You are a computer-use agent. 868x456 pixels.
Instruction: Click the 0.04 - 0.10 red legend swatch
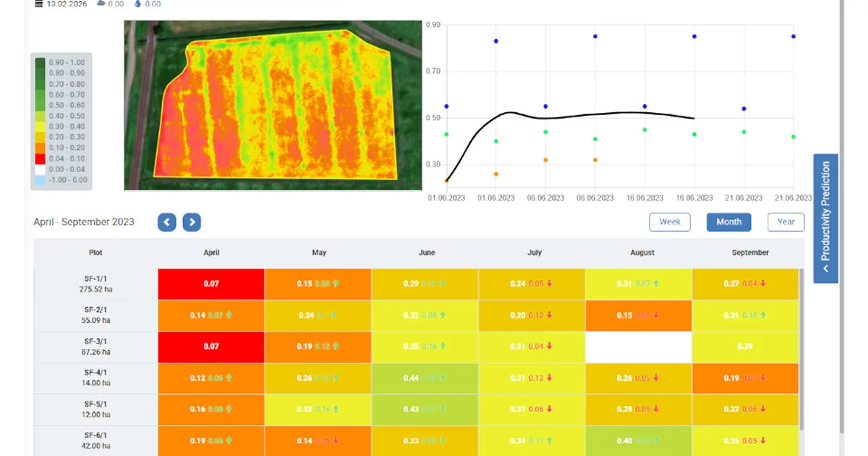point(41,159)
